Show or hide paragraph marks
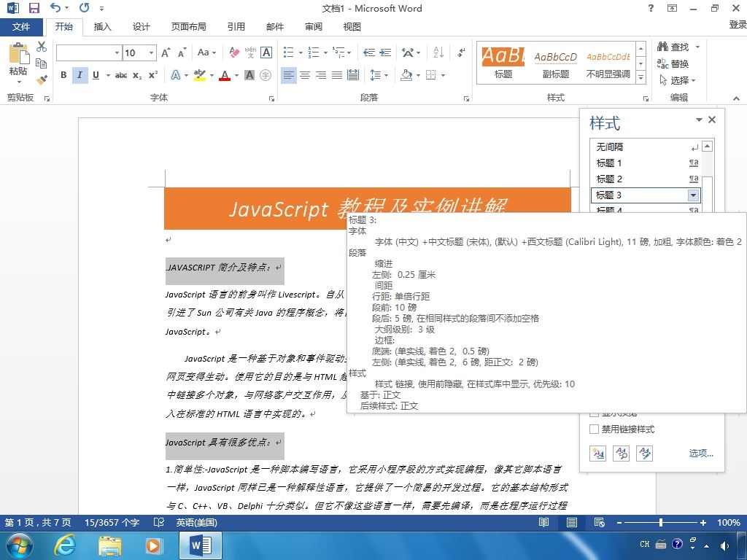Screen dimensions: 747x560 pyautogui.click(x=461, y=52)
